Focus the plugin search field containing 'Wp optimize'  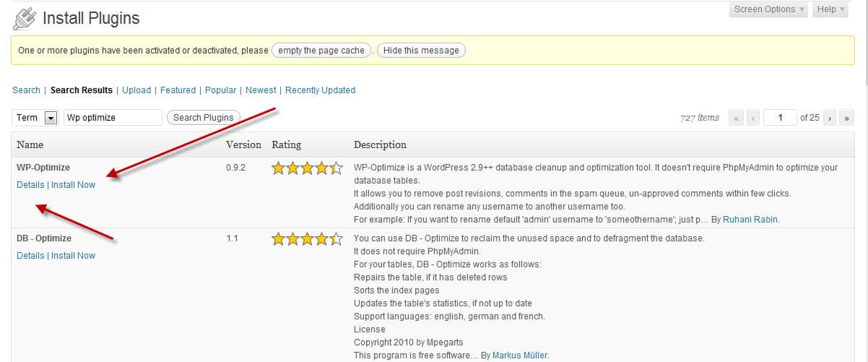click(113, 118)
